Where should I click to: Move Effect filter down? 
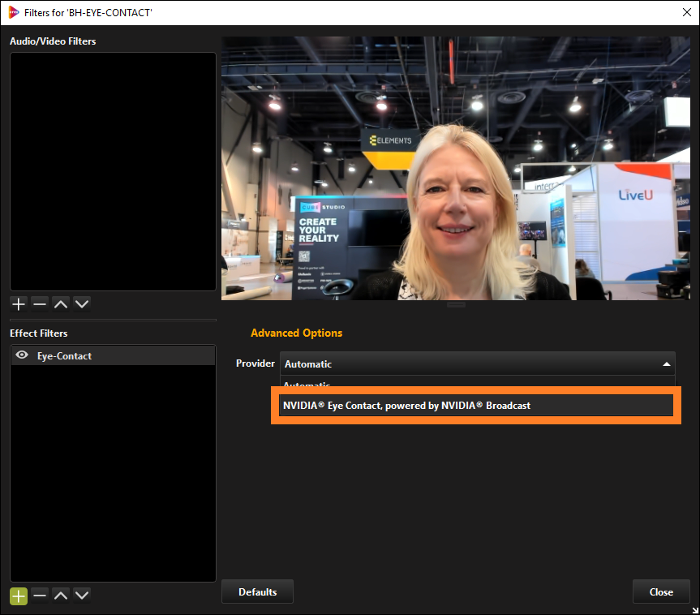(82, 596)
